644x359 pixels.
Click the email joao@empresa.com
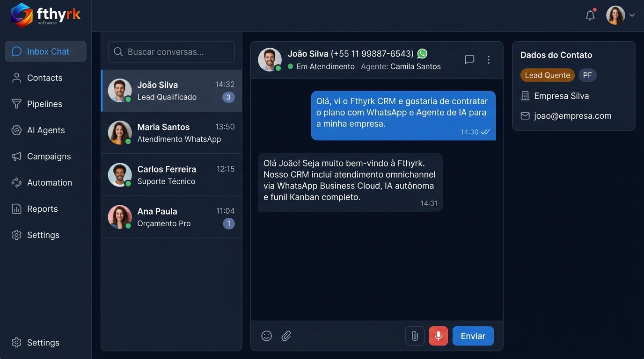pos(573,116)
